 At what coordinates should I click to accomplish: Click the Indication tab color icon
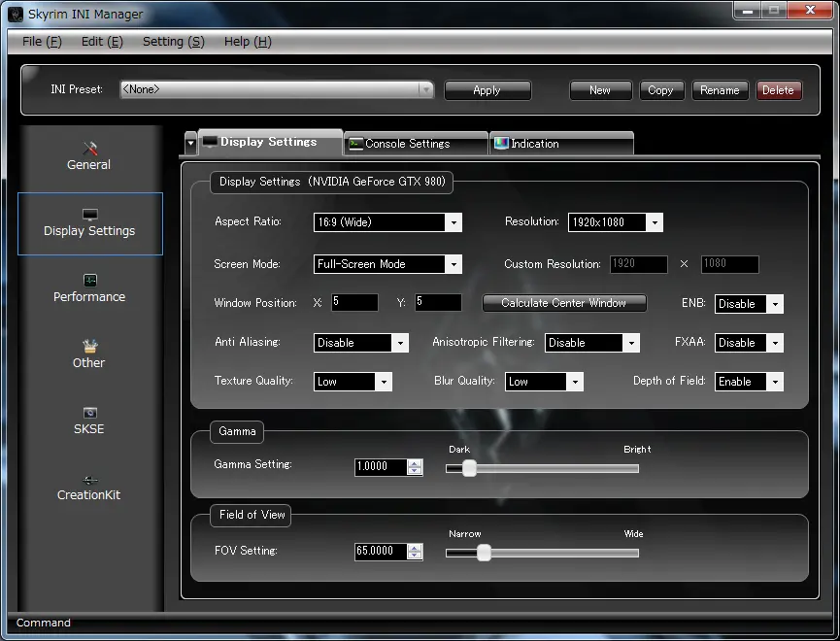pos(501,143)
